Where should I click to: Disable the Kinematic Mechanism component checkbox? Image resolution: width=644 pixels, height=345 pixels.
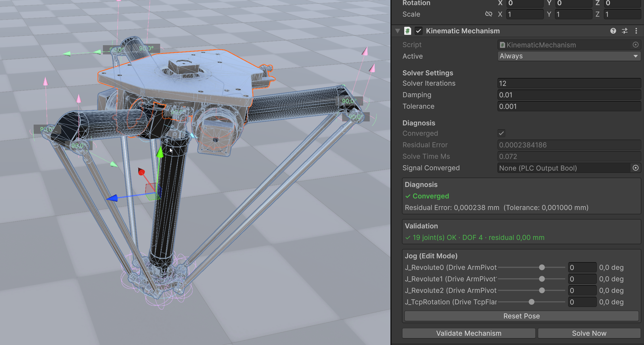click(419, 31)
